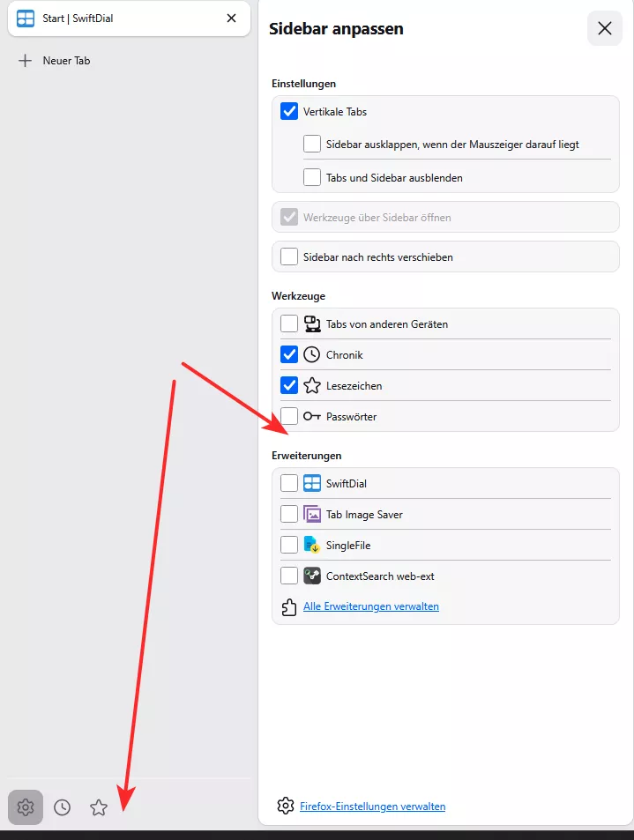Enable Sidebar ausklappen on mouse hover
The height and width of the screenshot is (840, 634).
(312, 144)
